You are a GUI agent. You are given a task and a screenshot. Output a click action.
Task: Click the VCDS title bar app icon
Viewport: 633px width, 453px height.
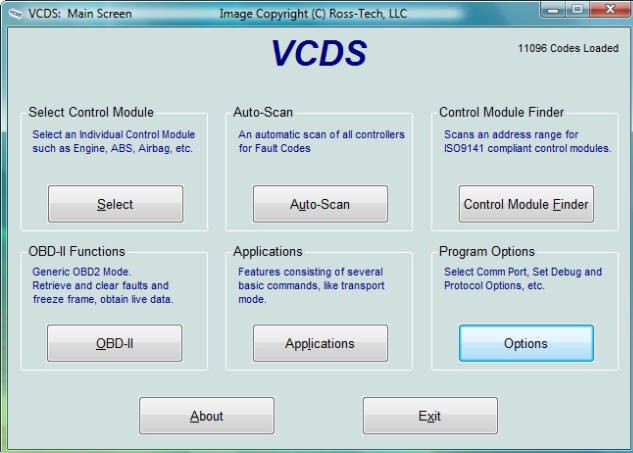[16, 14]
